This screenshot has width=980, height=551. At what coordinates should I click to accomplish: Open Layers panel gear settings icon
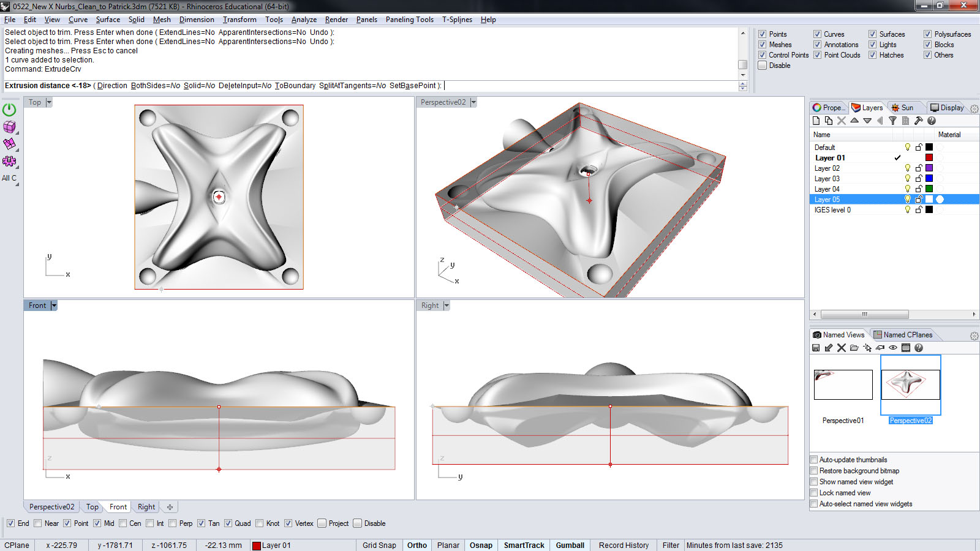[974, 108]
